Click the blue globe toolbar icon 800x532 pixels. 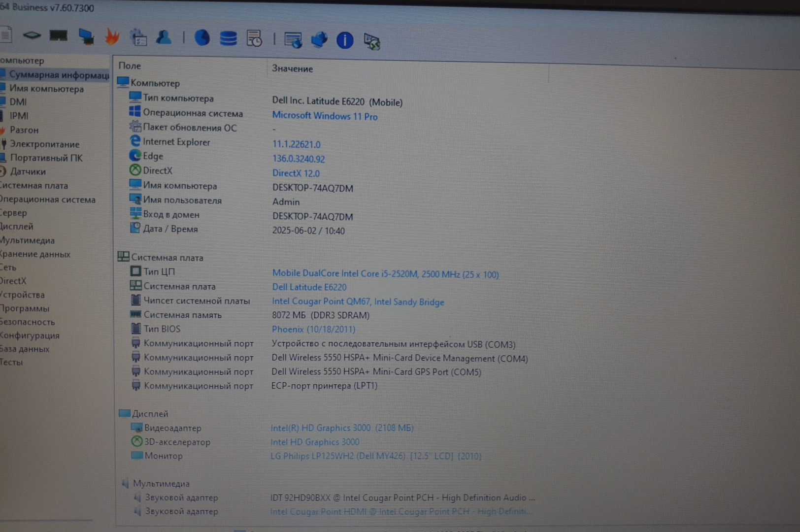(x=202, y=38)
